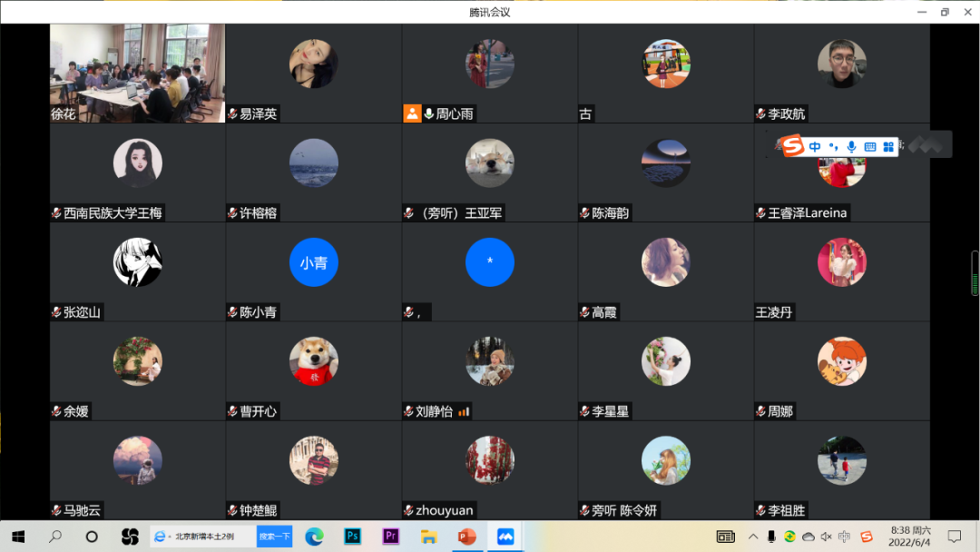980x552 pixels.
Task: Select 徐花's video feed thumbnail
Action: (x=137, y=73)
